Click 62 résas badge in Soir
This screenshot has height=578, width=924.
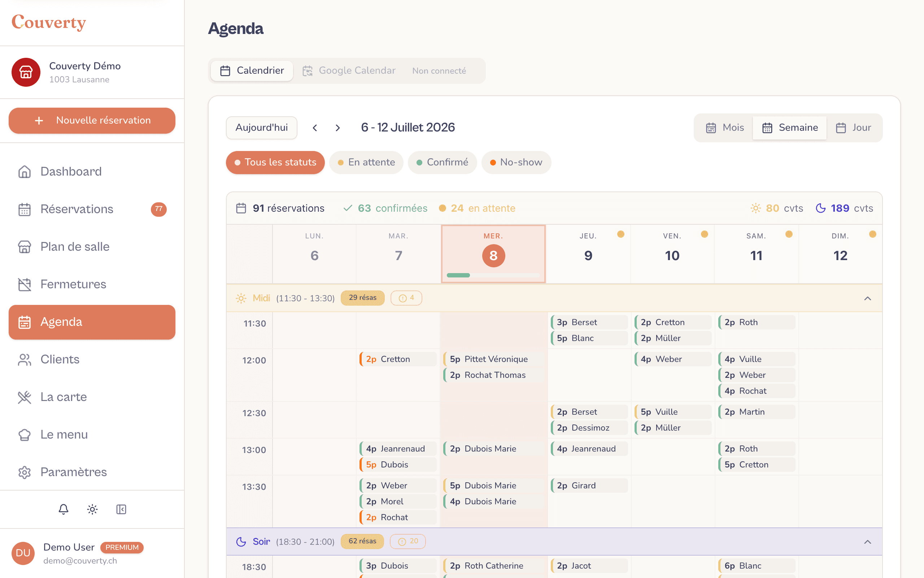(362, 541)
